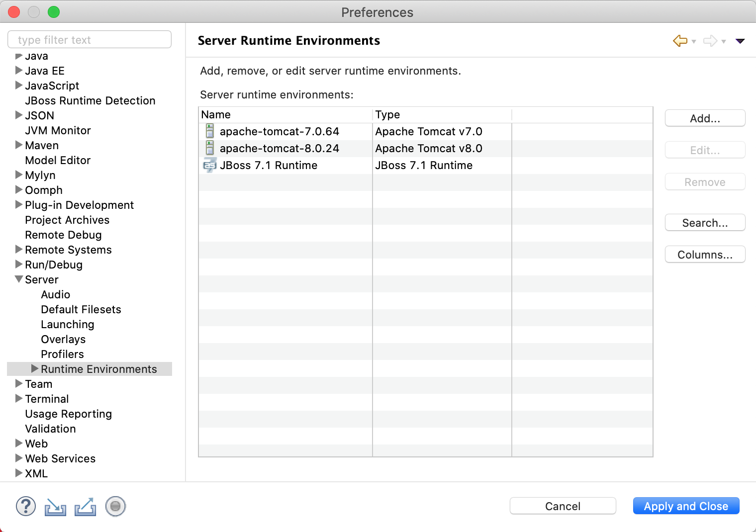The image size is (756, 532).
Task: Select Default Filesets under Server
Action: click(81, 309)
